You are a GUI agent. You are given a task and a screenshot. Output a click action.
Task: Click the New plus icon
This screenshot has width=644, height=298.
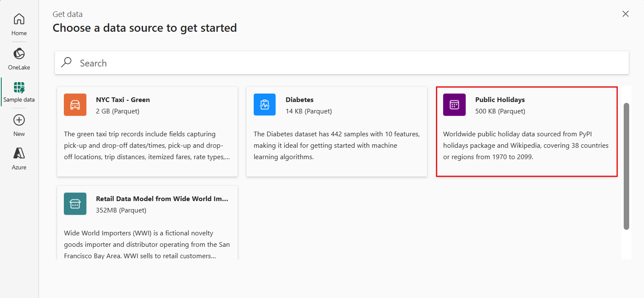19,120
